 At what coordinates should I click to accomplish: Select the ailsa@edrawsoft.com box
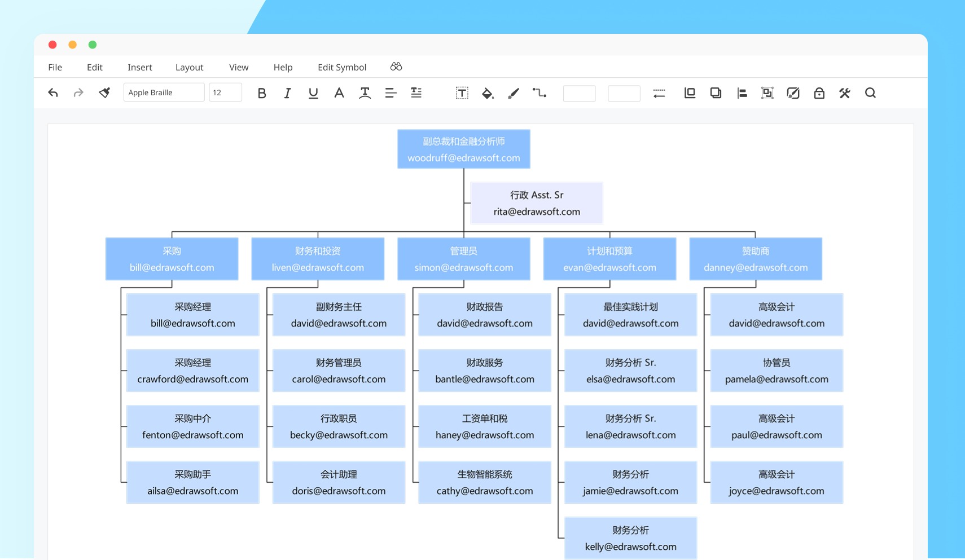pyautogui.click(x=193, y=482)
